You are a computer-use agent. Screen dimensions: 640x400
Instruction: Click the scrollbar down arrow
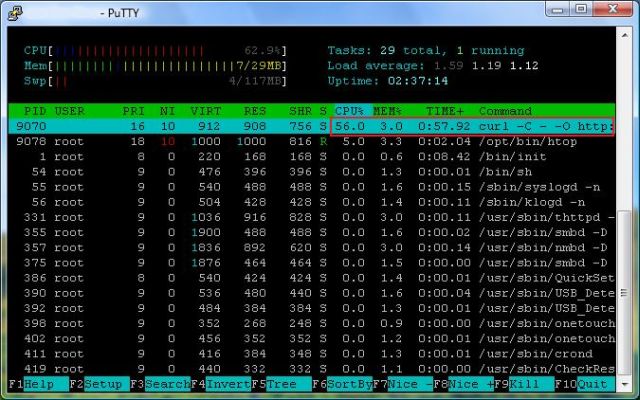[x=624, y=384]
